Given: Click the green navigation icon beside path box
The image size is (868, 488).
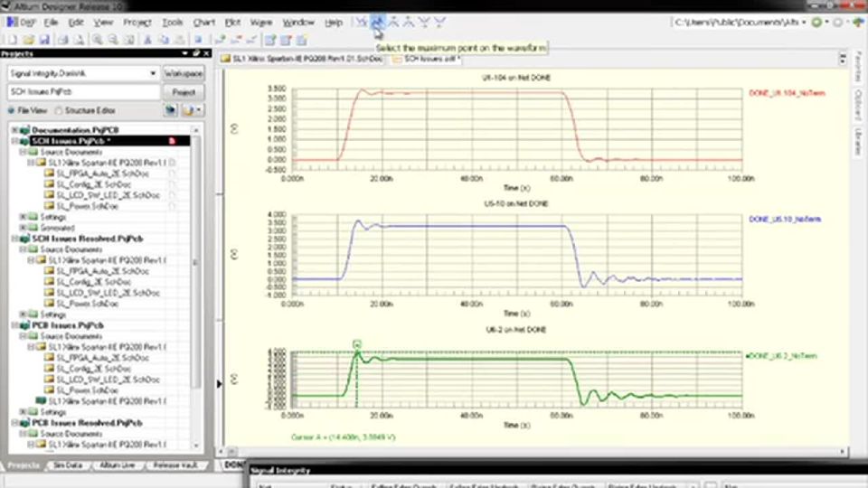Looking at the screenshot, I should tap(816, 22).
